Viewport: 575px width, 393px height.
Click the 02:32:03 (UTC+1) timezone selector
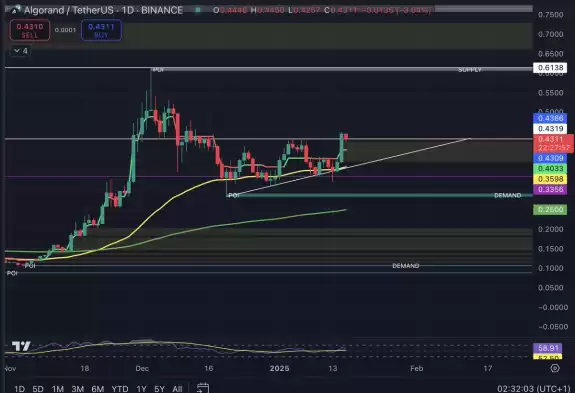click(534, 388)
